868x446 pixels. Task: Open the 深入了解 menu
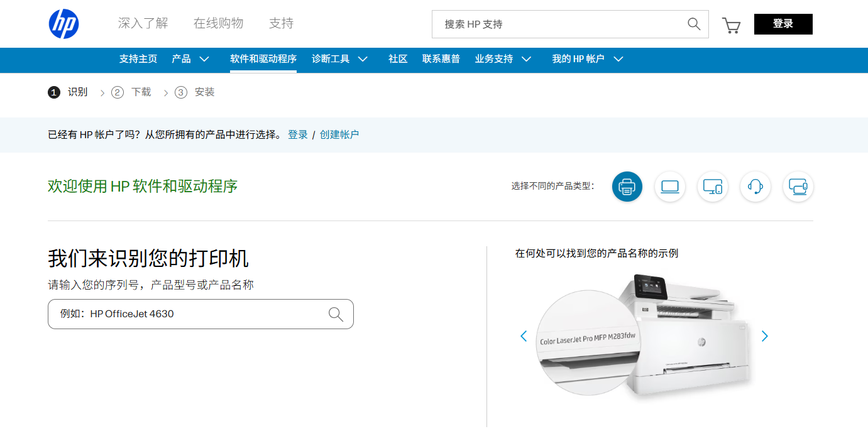click(143, 24)
